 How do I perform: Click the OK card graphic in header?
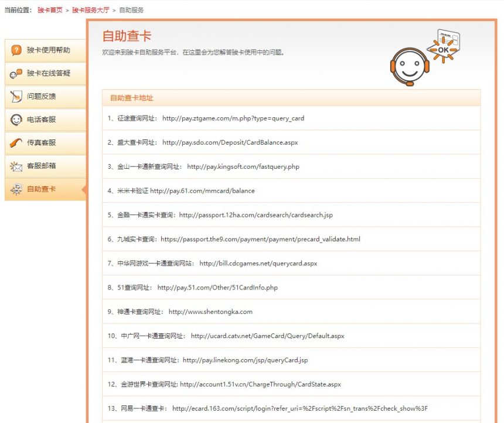(444, 46)
